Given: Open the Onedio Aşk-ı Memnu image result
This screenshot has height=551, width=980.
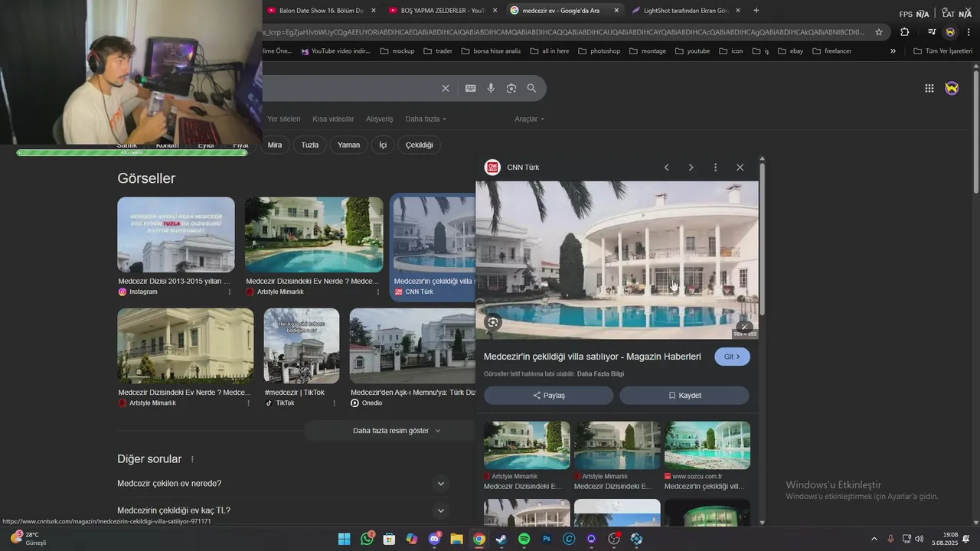Looking at the screenshot, I should click(413, 346).
